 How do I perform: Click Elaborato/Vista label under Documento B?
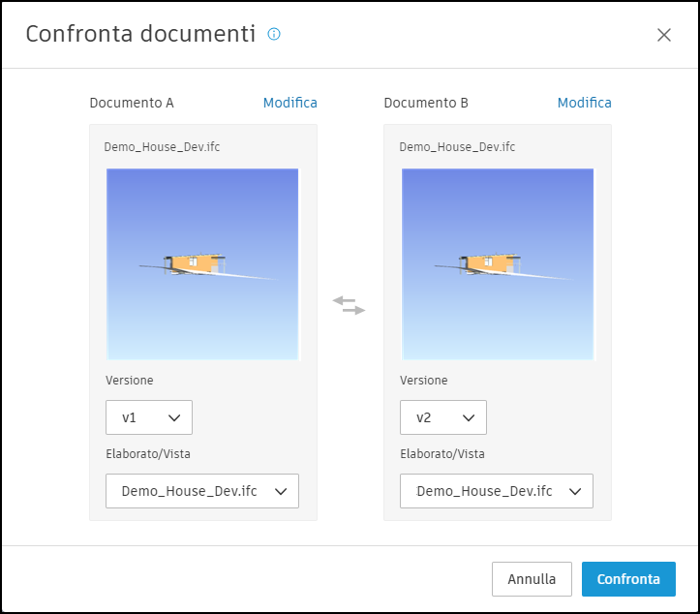pyautogui.click(x=442, y=454)
